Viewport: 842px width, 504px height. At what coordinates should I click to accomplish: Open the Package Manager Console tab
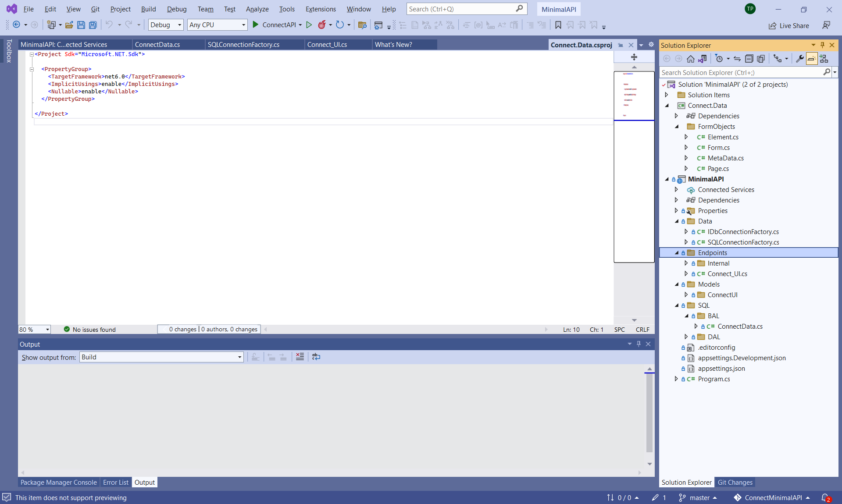[59, 483]
